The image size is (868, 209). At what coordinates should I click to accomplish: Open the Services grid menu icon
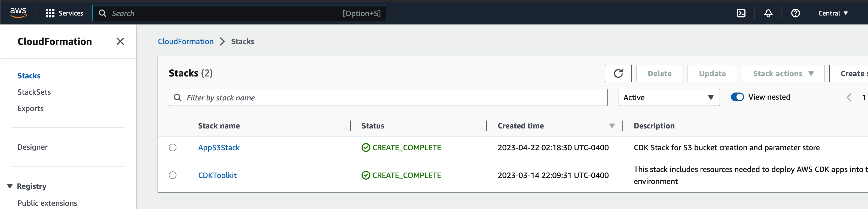tap(50, 13)
